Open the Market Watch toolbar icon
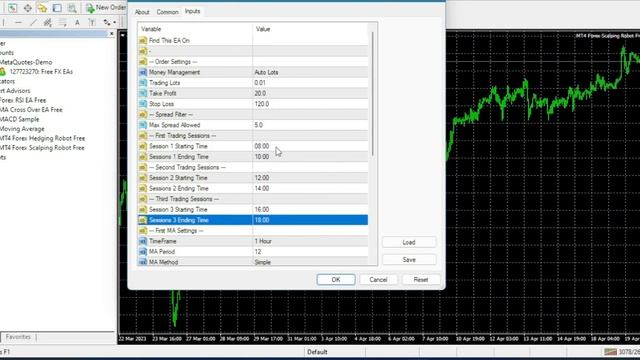Viewport: 640px width, 360px height. [12, 7]
